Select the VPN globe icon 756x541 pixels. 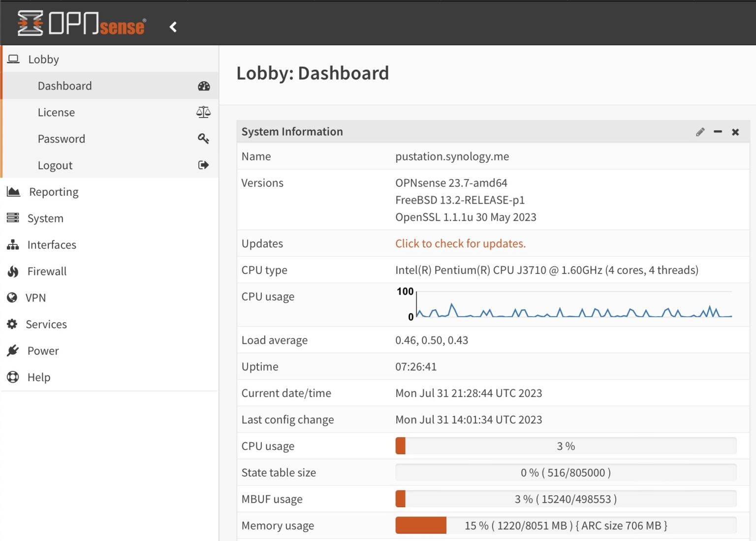click(12, 298)
